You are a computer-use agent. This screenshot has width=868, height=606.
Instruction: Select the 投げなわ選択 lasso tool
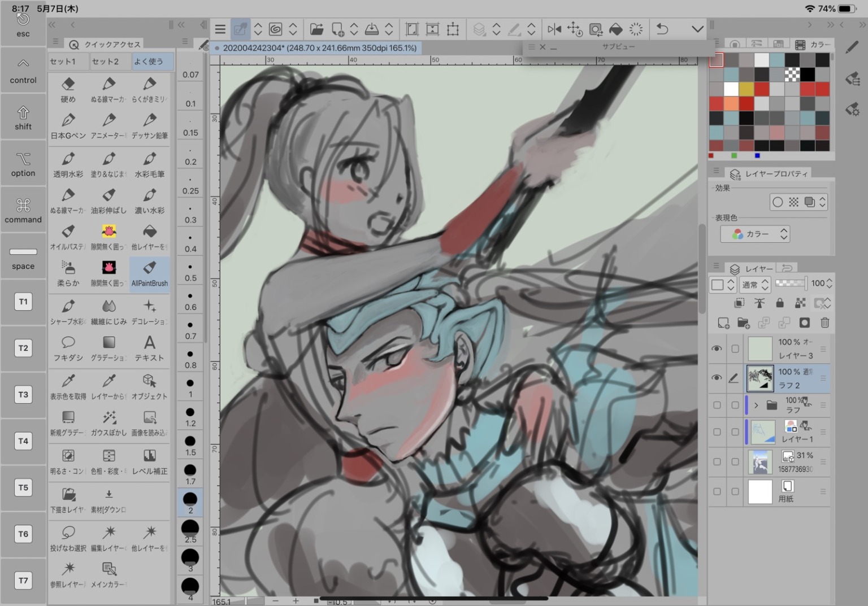68,538
